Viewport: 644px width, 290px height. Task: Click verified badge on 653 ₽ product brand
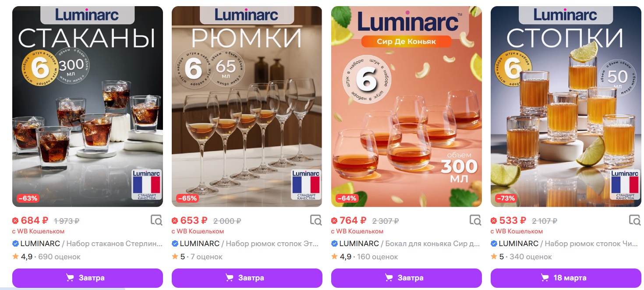[175, 243]
